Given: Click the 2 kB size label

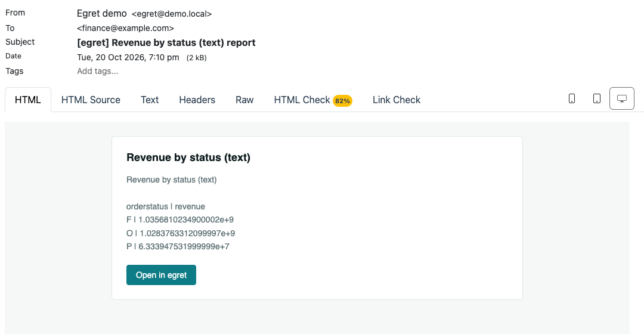Looking at the screenshot, I should point(196,58).
